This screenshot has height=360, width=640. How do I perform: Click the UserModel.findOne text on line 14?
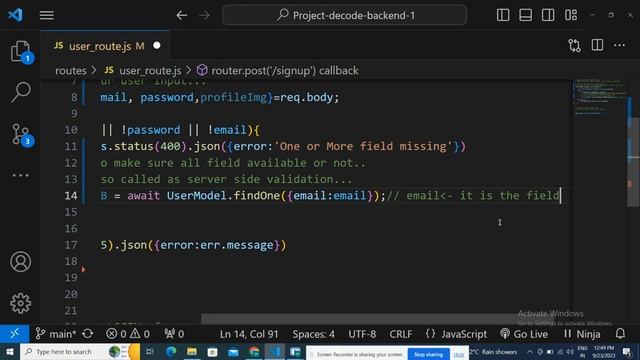coord(223,196)
